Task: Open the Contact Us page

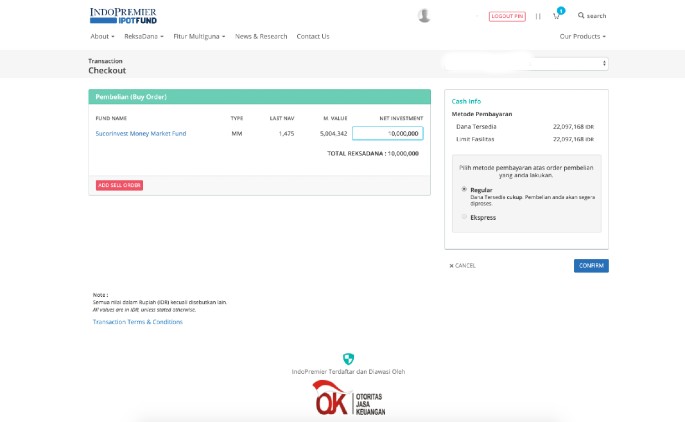Action: click(x=313, y=36)
